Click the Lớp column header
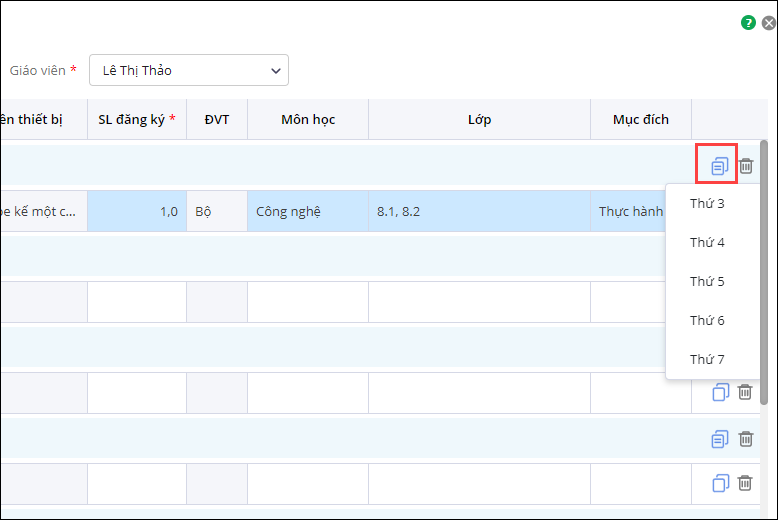The width and height of the screenshot is (778, 520). tap(479, 120)
